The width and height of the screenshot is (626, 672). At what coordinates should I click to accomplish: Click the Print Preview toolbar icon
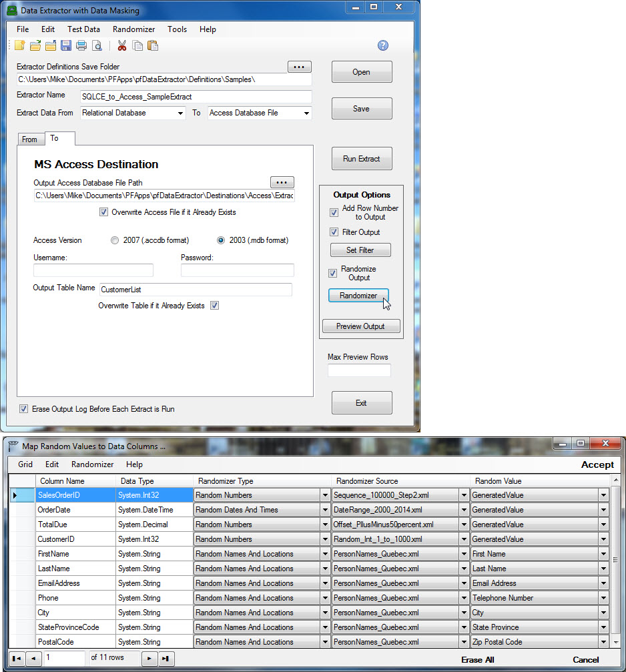(x=97, y=46)
